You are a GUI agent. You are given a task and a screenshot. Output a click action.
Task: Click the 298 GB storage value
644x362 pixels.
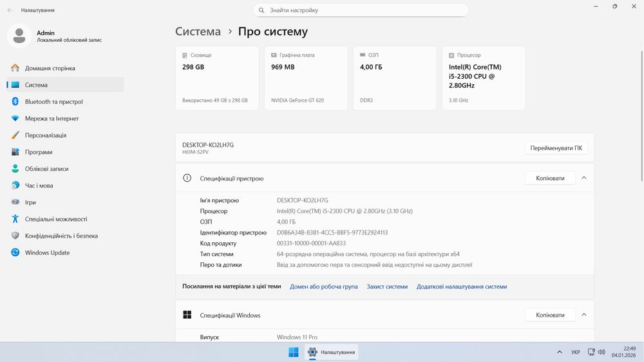click(x=193, y=67)
